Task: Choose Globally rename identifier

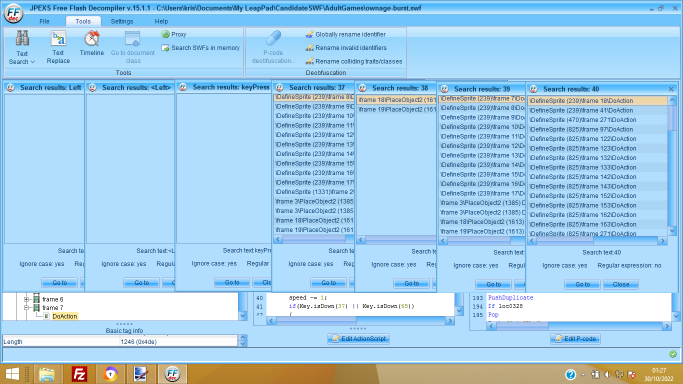Action: coord(345,34)
